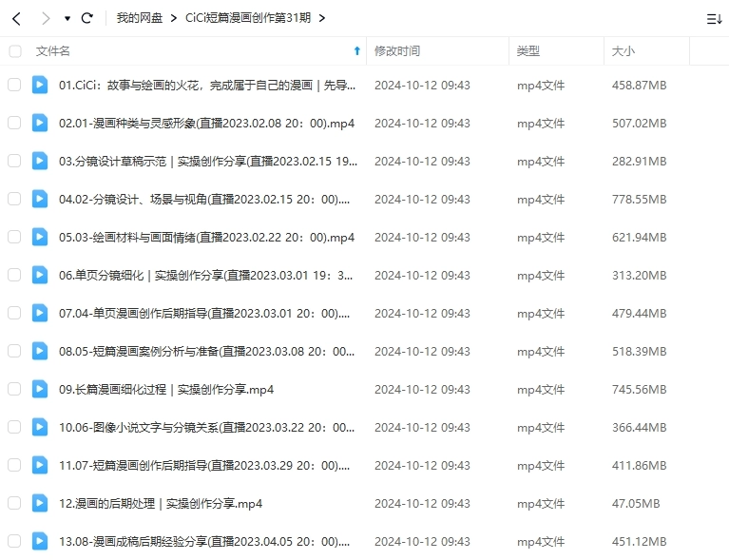Check the box for 01.CiCi file

14,85
